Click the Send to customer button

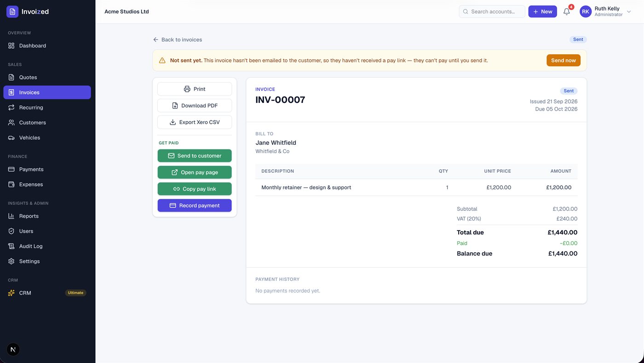tap(195, 156)
